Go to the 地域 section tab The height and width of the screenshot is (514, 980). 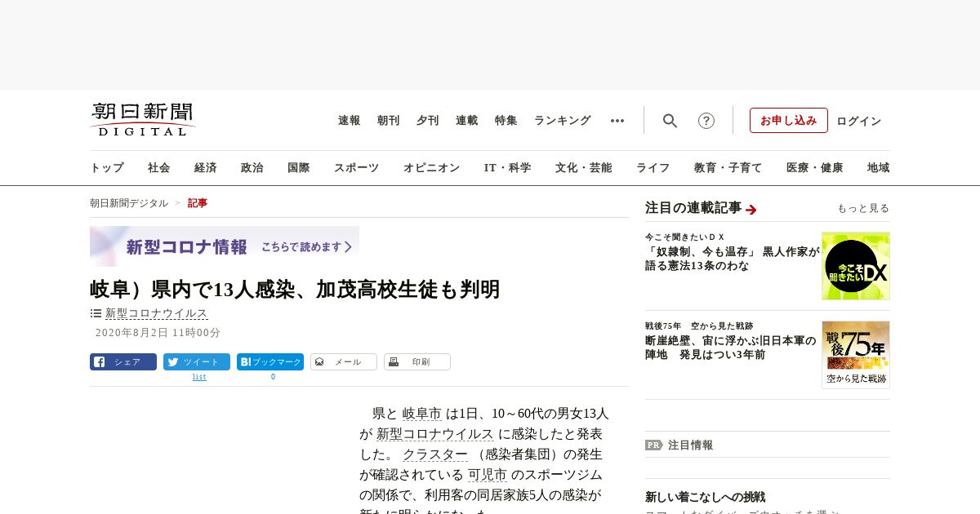click(879, 168)
